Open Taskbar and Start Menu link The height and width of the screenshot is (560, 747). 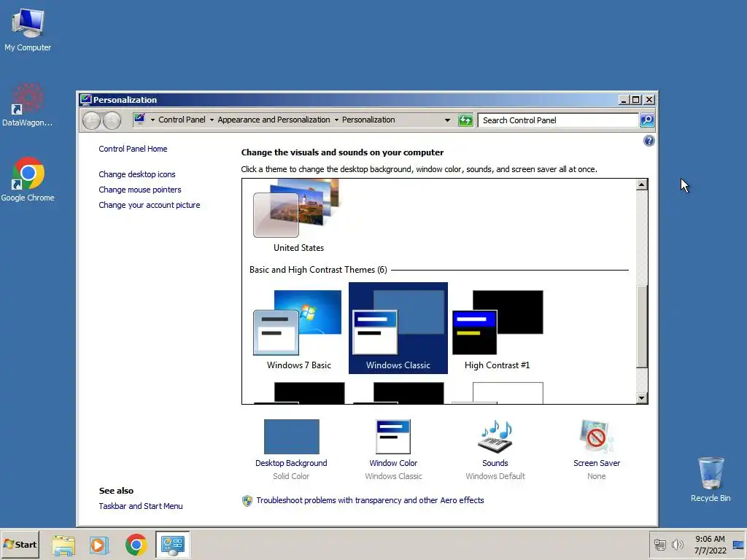point(141,506)
